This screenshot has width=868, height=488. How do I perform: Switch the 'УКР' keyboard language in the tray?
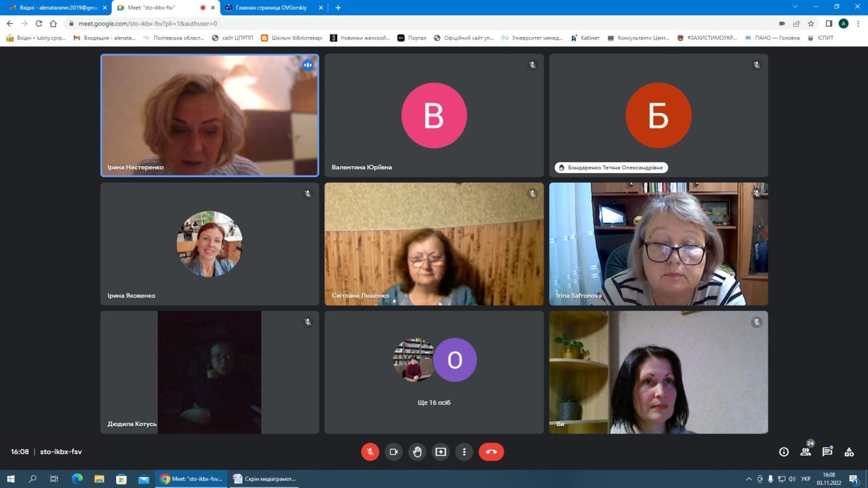pyautogui.click(x=805, y=479)
